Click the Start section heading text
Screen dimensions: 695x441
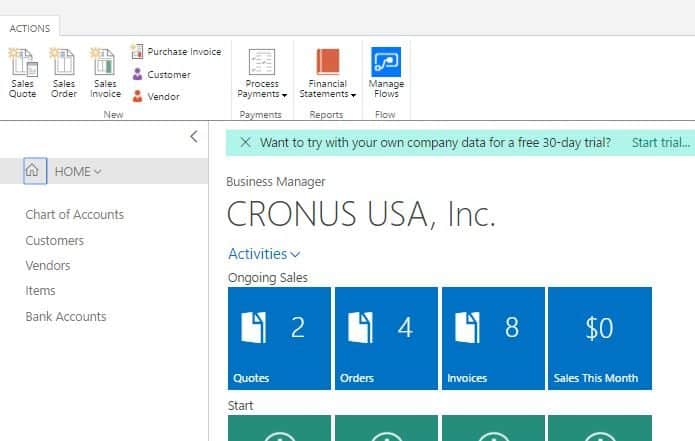pyautogui.click(x=241, y=406)
